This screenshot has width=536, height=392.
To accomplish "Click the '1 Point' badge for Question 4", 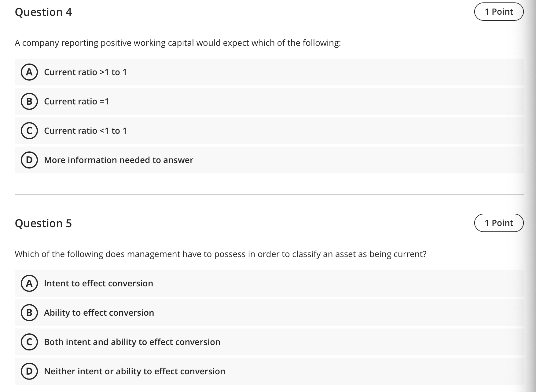I will point(499,11).
